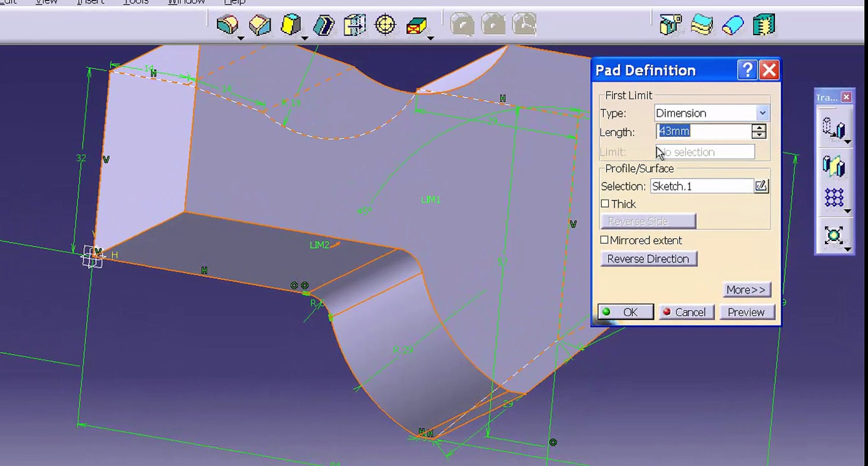Enable the Thick checkbox
This screenshot has height=466, width=868.
click(605, 204)
